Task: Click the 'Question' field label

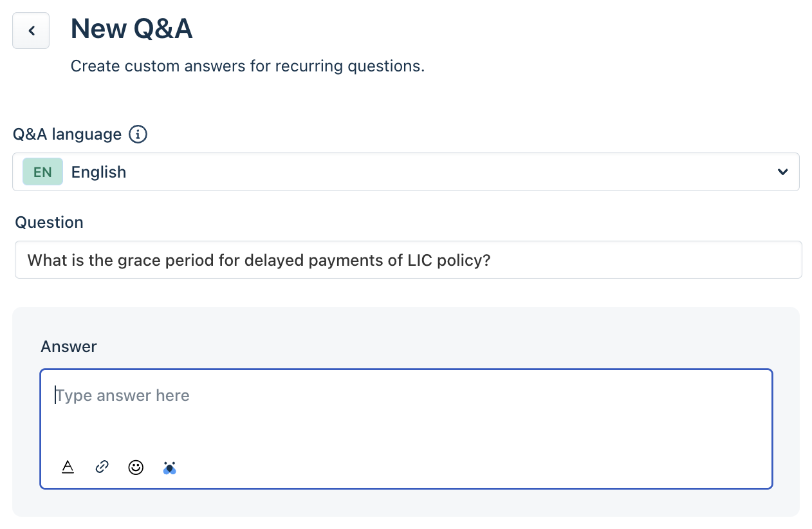Action: point(49,223)
